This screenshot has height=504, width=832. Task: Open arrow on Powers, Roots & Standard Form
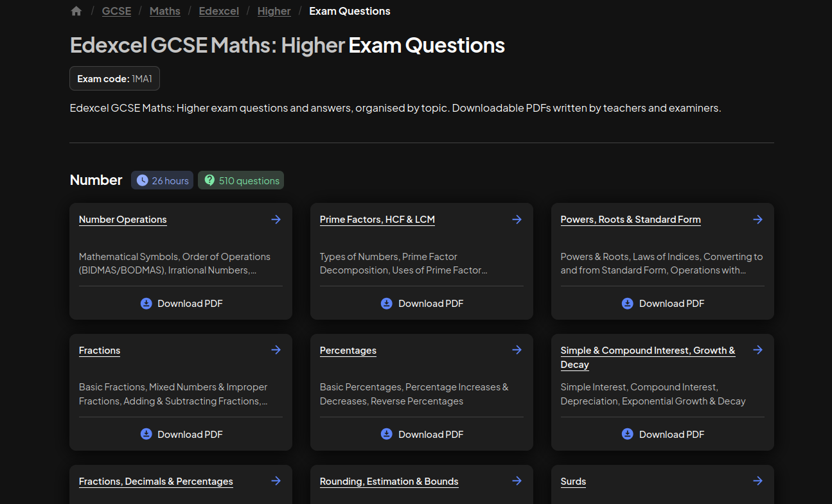click(757, 220)
